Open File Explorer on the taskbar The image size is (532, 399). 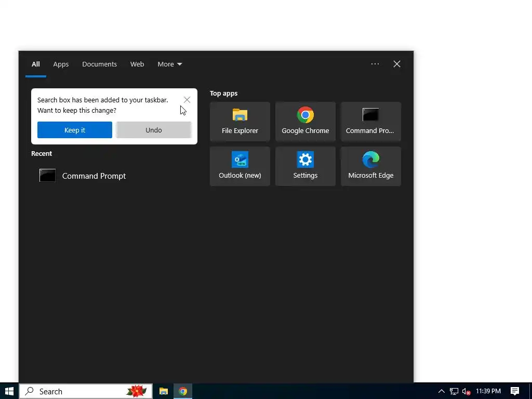pyautogui.click(x=164, y=391)
